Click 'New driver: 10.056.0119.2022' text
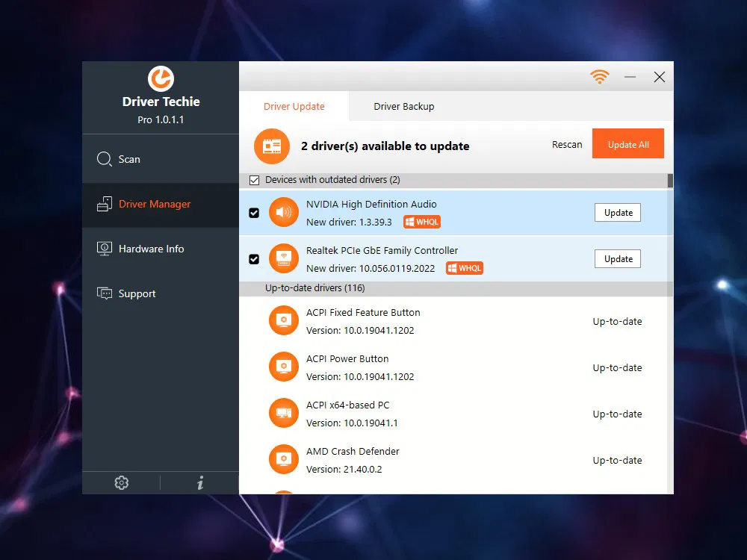This screenshot has height=560, width=747. [371, 269]
